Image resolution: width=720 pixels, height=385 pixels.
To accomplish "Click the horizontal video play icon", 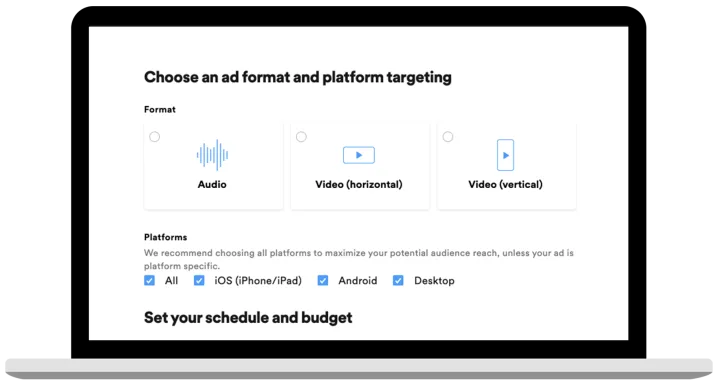I will pos(359,155).
